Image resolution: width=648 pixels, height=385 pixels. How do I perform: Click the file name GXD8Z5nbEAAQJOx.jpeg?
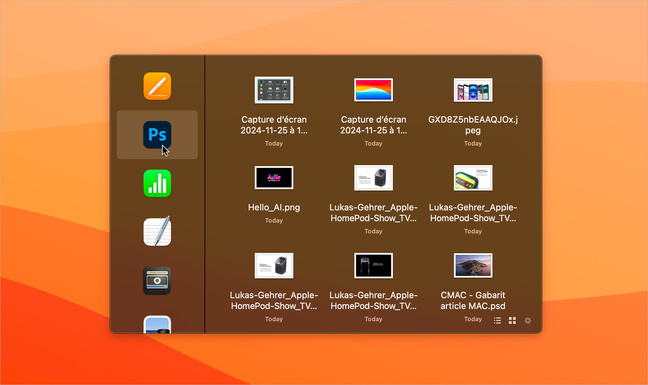(473, 125)
